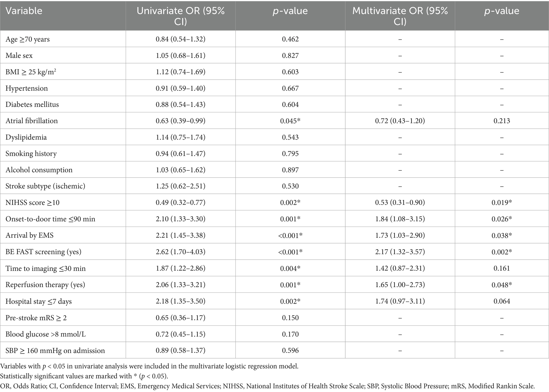
Task: Select the "Atrial fibrillation" row label
Action: point(32,121)
